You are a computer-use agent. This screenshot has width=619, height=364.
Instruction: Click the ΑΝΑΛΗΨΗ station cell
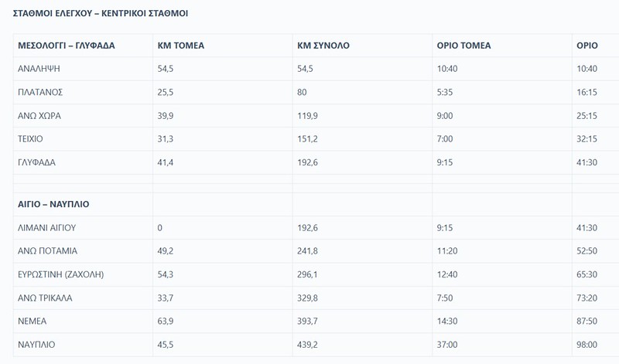(x=39, y=69)
